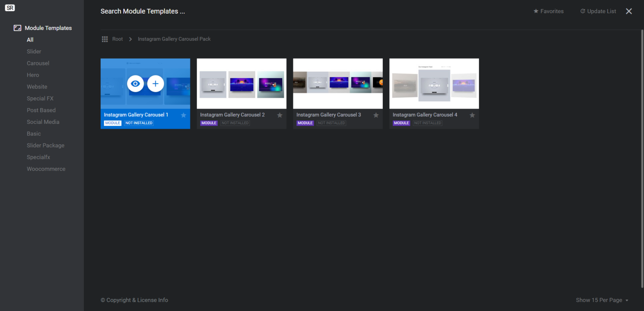Refresh templates with Update List

click(598, 11)
